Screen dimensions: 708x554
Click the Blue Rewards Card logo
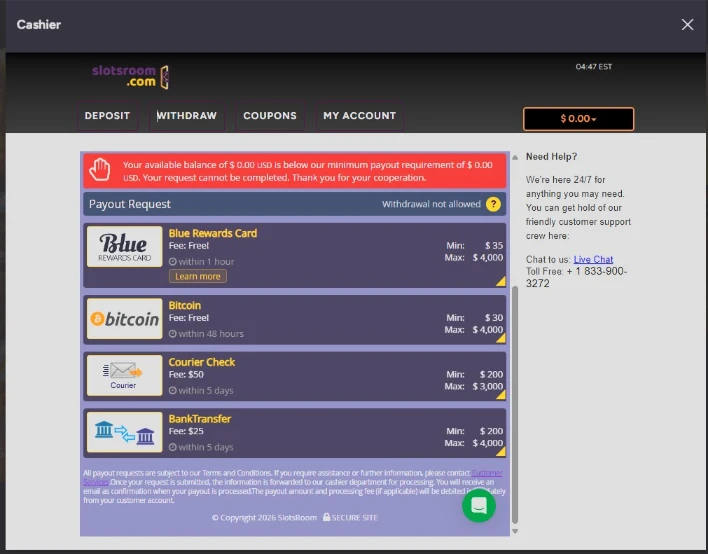pos(124,247)
